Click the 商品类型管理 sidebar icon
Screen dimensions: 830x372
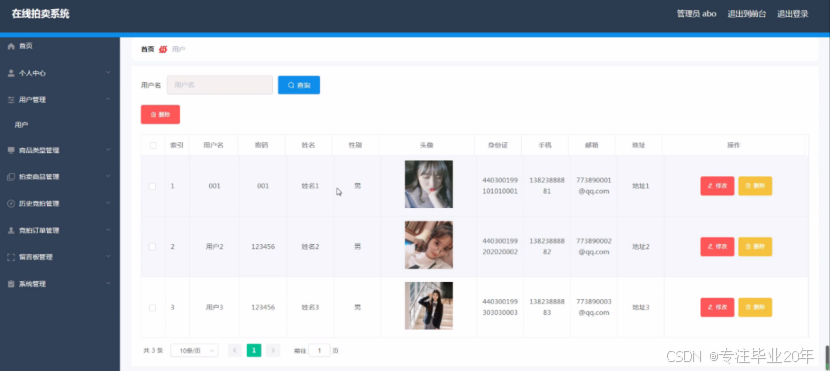[x=11, y=150]
